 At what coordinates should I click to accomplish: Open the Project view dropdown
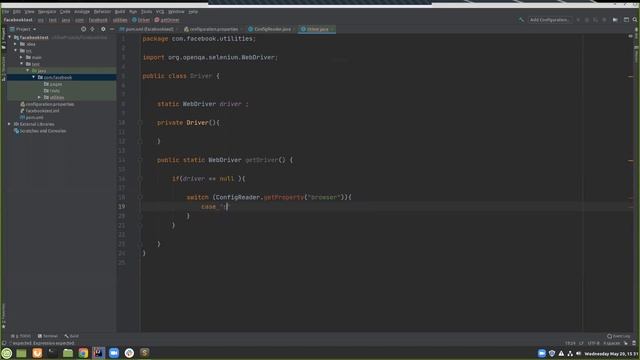[x=23, y=29]
